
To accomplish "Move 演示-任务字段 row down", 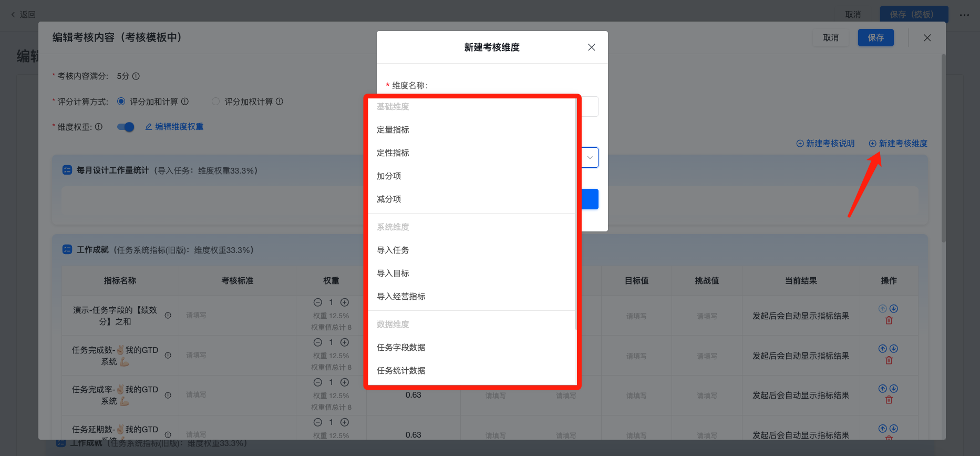I will click(894, 309).
